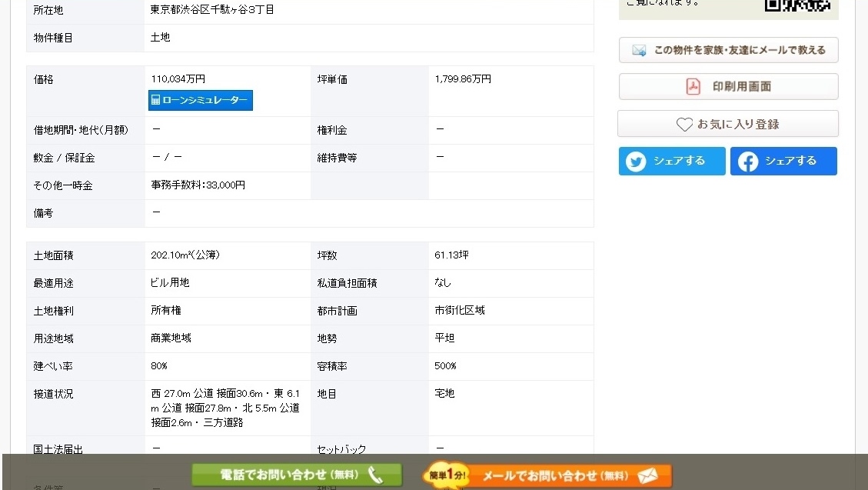Click the 借地期間・地代(月額) label

[81, 130]
